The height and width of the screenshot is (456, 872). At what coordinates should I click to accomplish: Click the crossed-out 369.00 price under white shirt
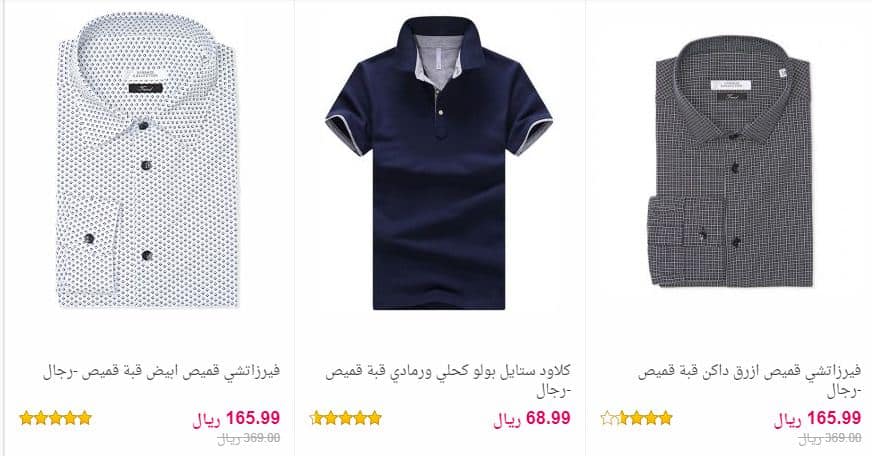click(x=249, y=439)
